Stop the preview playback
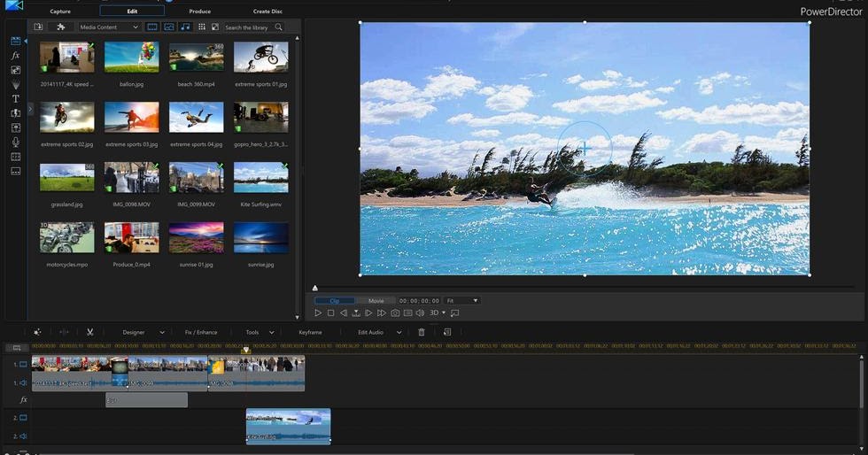 pyautogui.click(x=330, y=312)
